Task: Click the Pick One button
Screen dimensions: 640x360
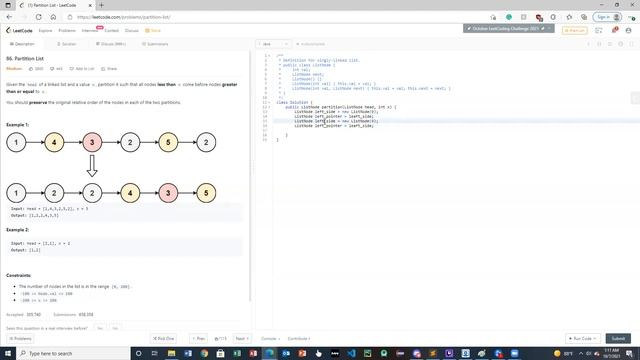Action: tap(163, 338)
